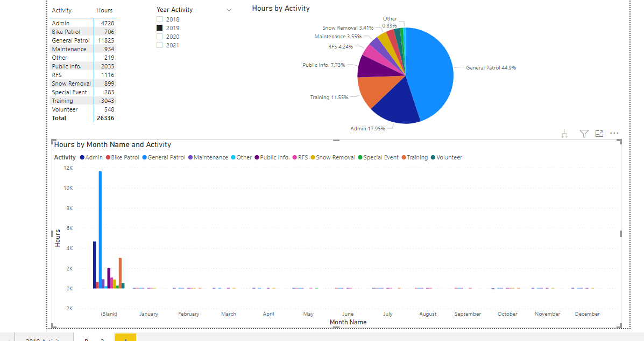Expand the Year Activity slicer chevron
This screenshot has height=341, width=644.
point(229,10)
